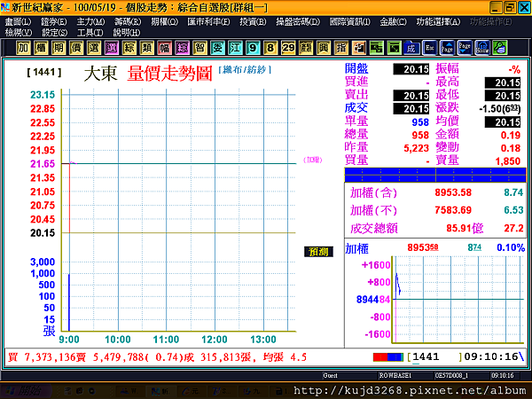Click the blue volume bar at 9:00

[x=69, y=302]
